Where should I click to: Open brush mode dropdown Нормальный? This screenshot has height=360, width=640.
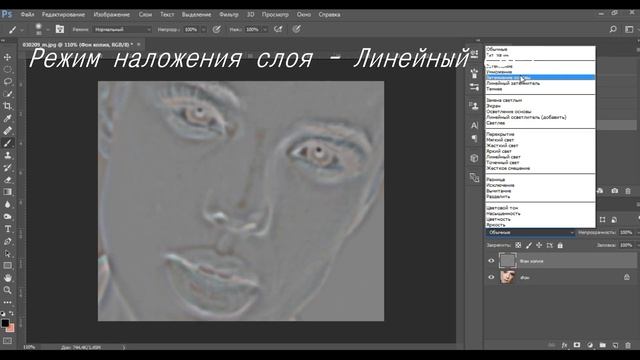point(122,29)
